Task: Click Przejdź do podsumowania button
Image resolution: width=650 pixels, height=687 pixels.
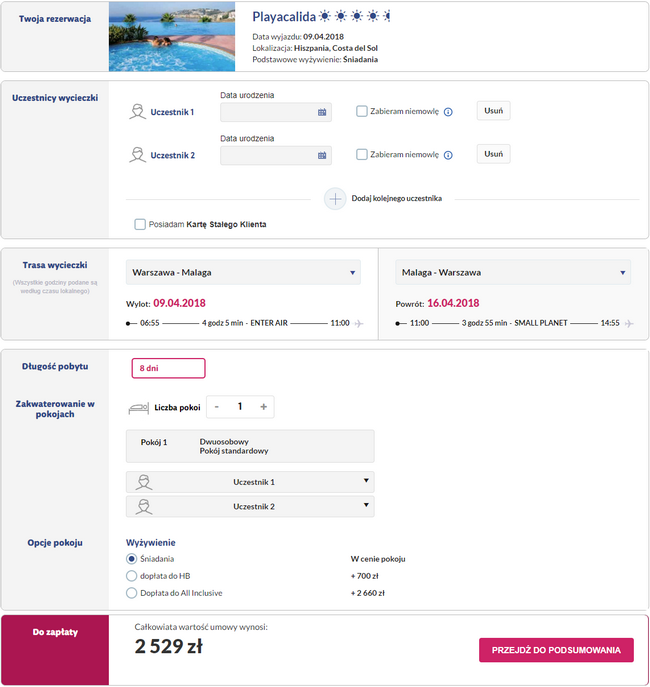Action: pyautogui.click(x=556, y=650)
